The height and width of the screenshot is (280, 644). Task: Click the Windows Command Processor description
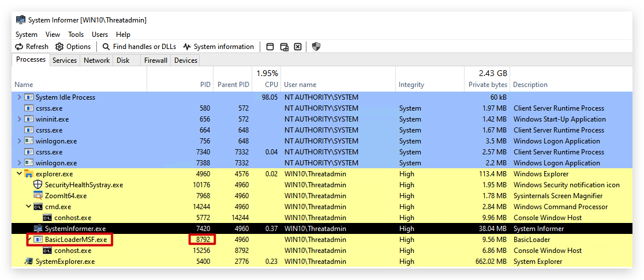(x=561, y=207)
